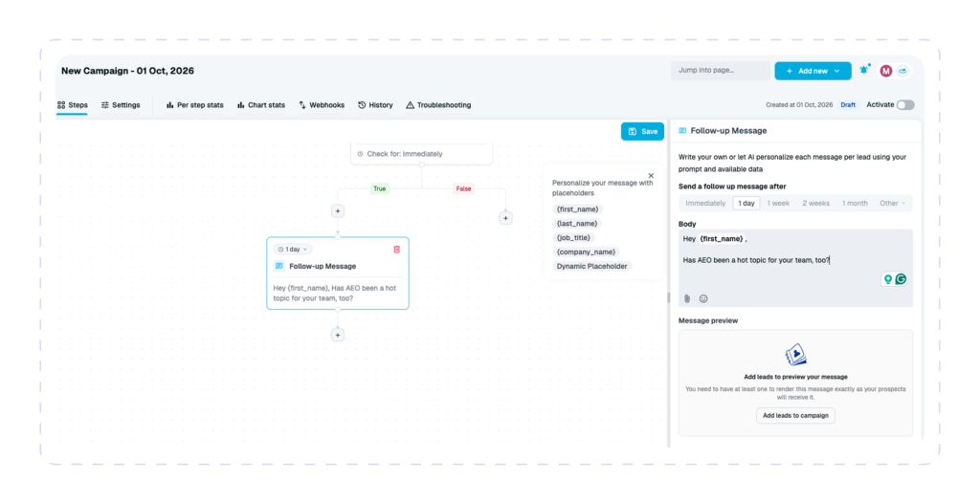980x504 pixels.
Task: Select Immediately send delay option
Action: 705,203
